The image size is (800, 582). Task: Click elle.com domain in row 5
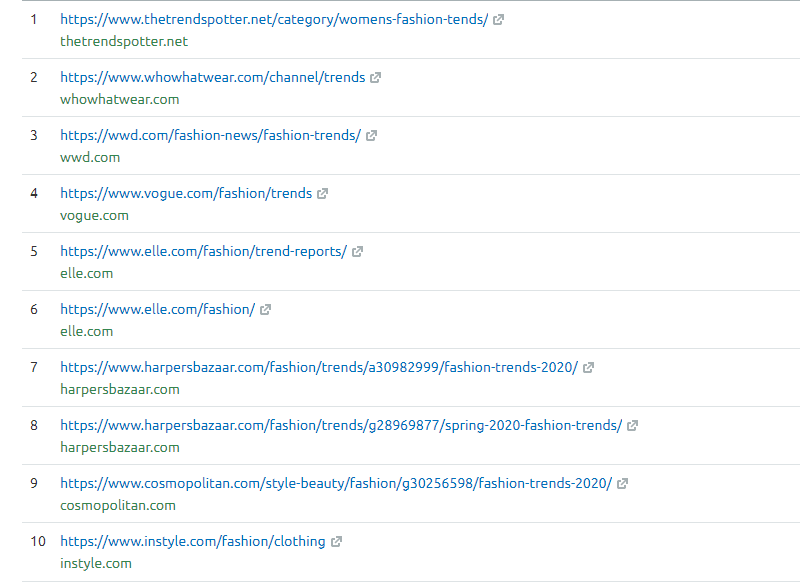87,273
